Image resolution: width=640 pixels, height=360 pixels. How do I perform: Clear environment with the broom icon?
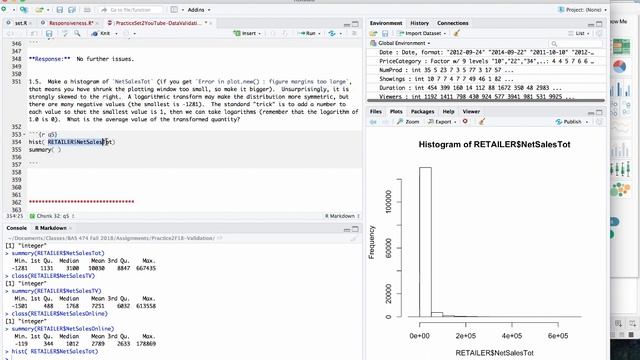[456, 33]
